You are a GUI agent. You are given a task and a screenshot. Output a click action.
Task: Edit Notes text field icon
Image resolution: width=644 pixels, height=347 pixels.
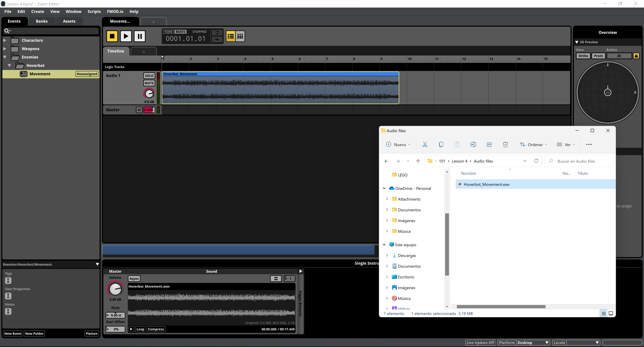coord(8,311)
